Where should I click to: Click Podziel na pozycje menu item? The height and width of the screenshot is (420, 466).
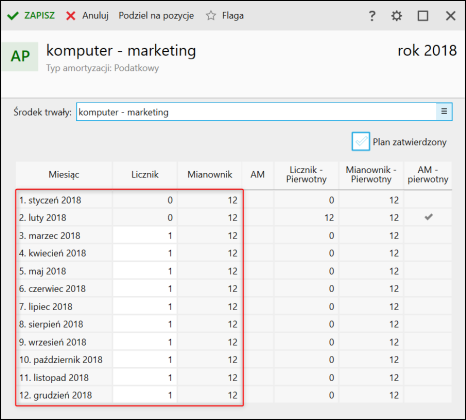(x=156, y=16)
